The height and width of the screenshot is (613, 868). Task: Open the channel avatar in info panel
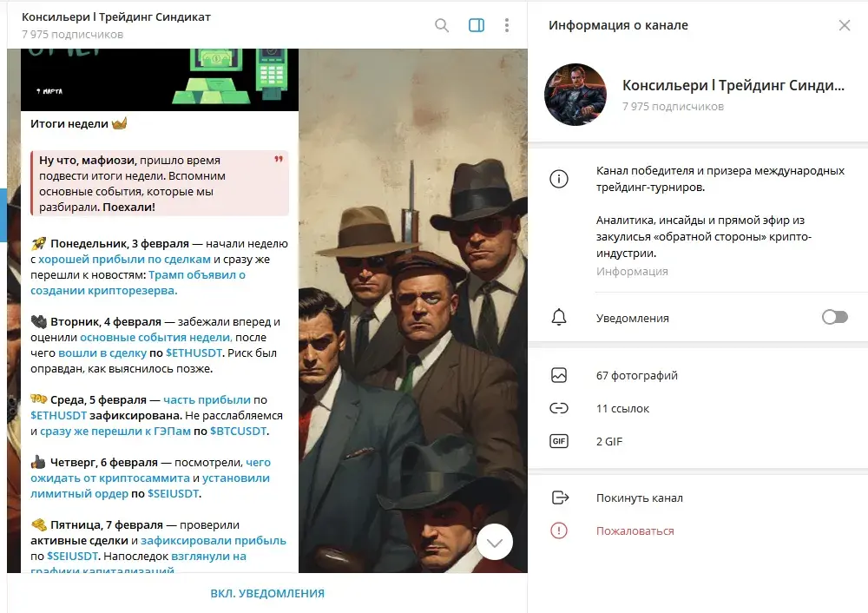[575, 95]
